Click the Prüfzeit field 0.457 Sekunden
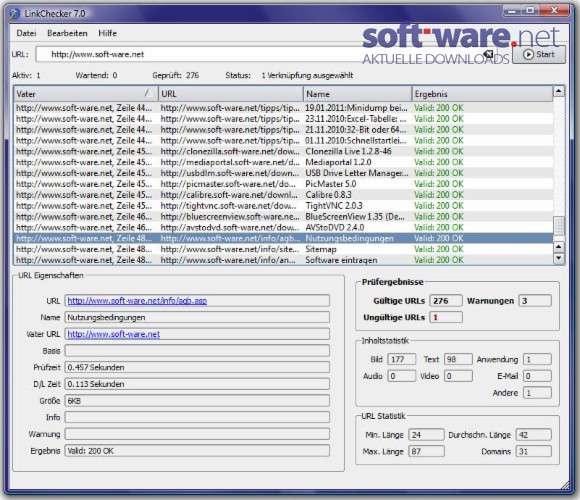 click(197, 367)
